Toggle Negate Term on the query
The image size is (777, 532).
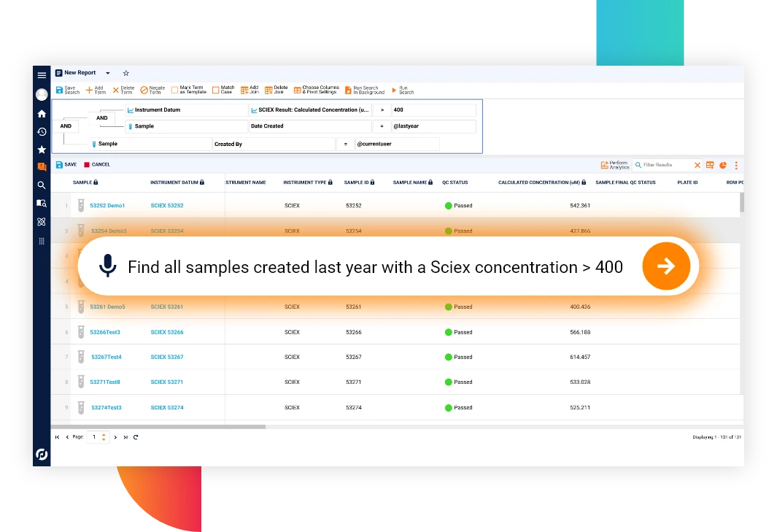click(x=152, y=89)
